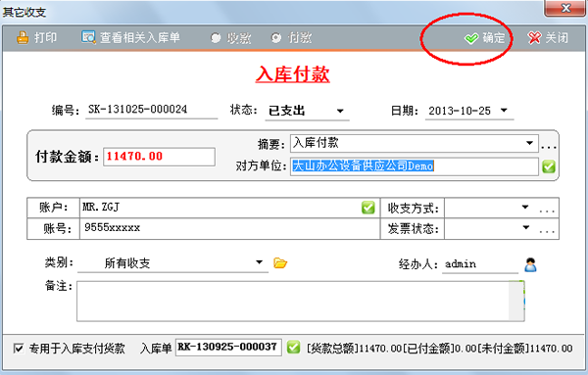
Task: Click the folder icon beside 类别
Action: (280, 263)
